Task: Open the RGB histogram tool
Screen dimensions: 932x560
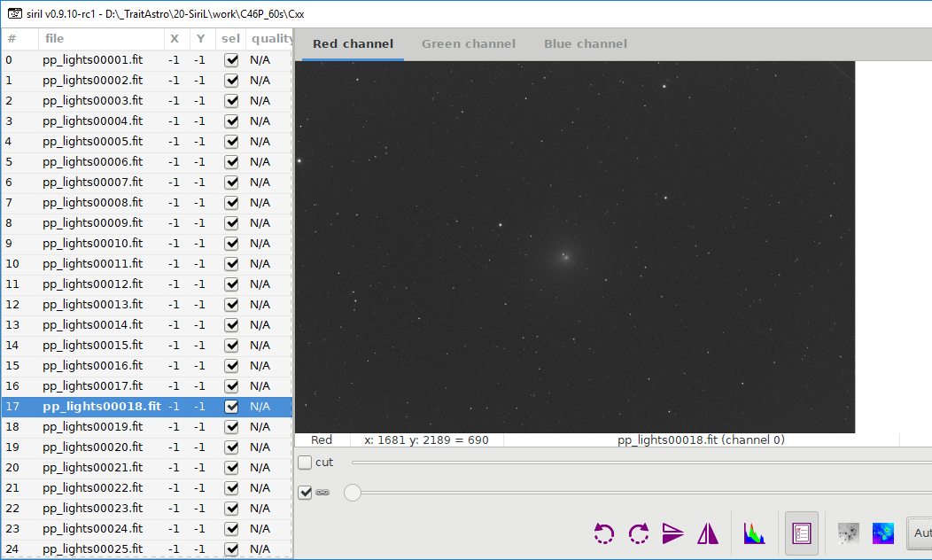Action: click(x=754, y=533)
